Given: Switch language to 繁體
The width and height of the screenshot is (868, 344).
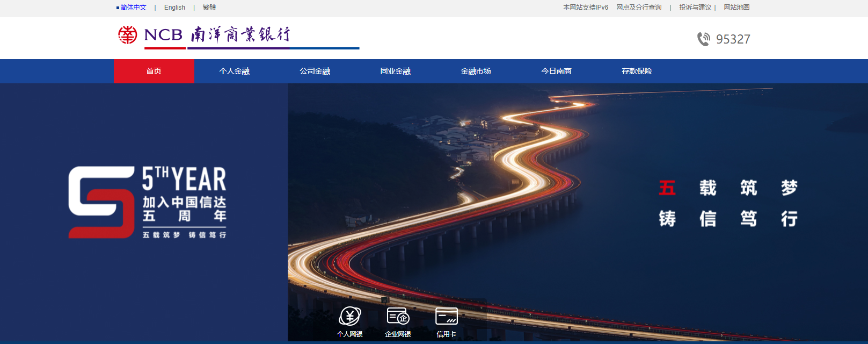Looking at the screenshot, I should [209, 8].
